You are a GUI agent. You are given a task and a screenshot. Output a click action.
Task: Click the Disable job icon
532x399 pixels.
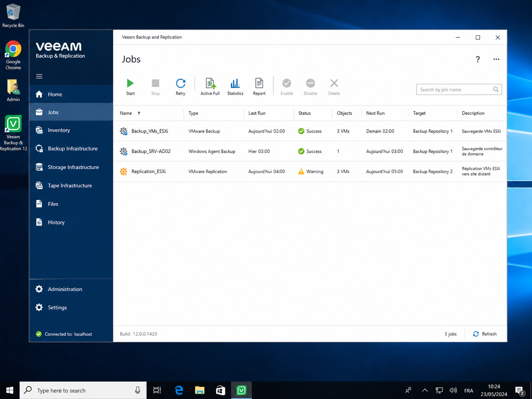(x=310, y=83)
